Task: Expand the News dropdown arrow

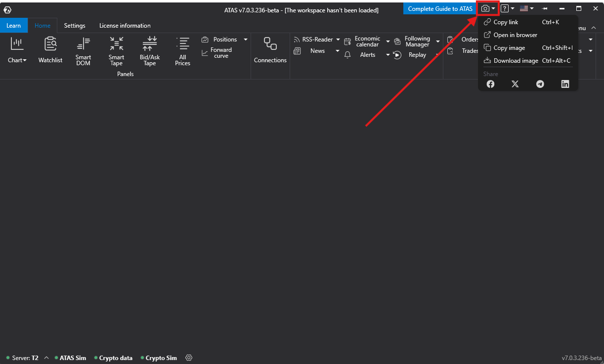Action: (x=338, y=51)
